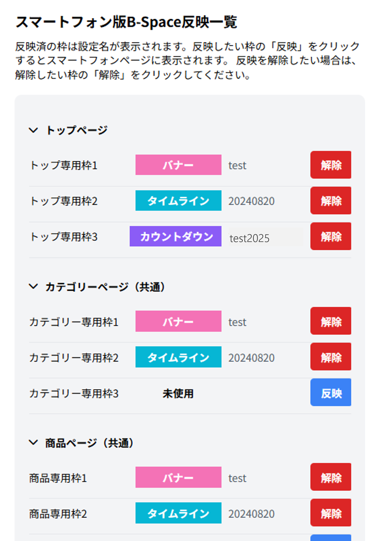
Task: Click the タイムライン tag on 商品専用枠2
Action: tap(178, 513)
